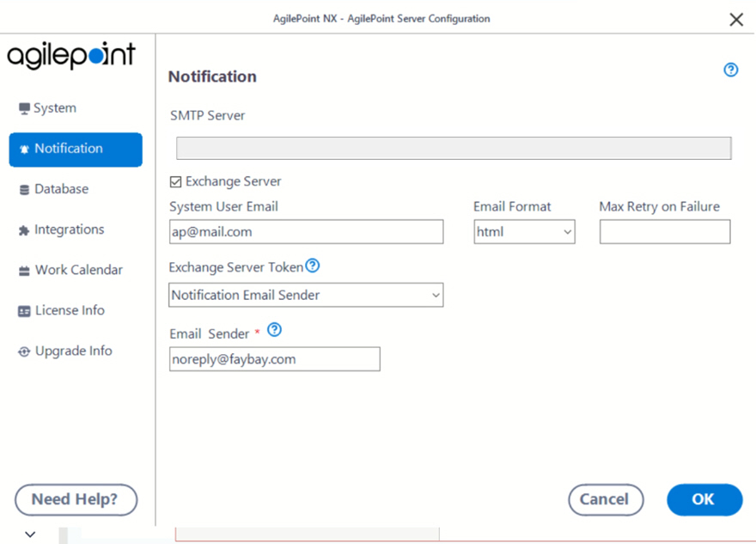Click the SMTP Server label
Viewport: 756px width, 544px height.
point(207,116)
